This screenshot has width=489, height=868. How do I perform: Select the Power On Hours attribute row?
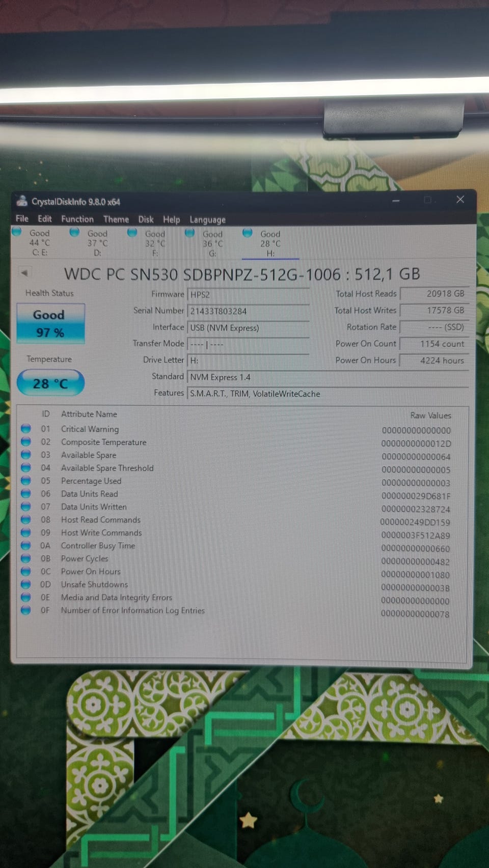pos(242,572)
